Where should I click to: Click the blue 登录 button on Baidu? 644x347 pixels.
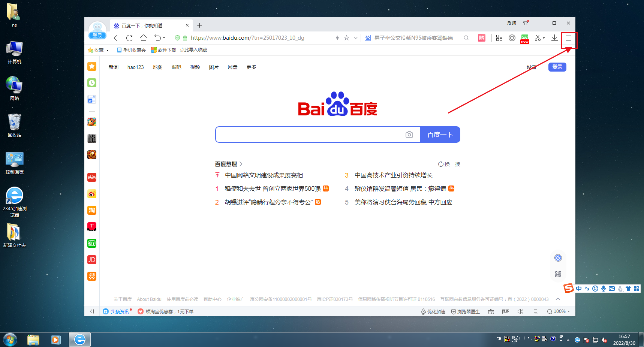pos(557,67)
